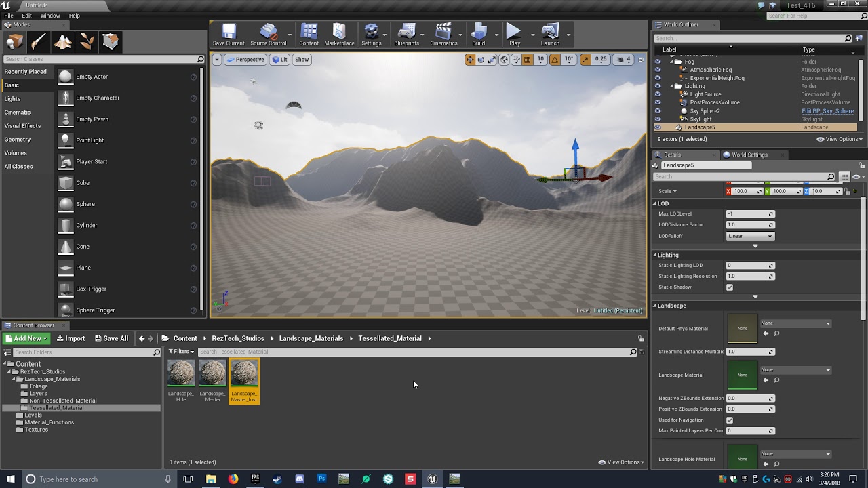
Task: Toggle rotation snapping icon in viewport
Action: (555, 60)
